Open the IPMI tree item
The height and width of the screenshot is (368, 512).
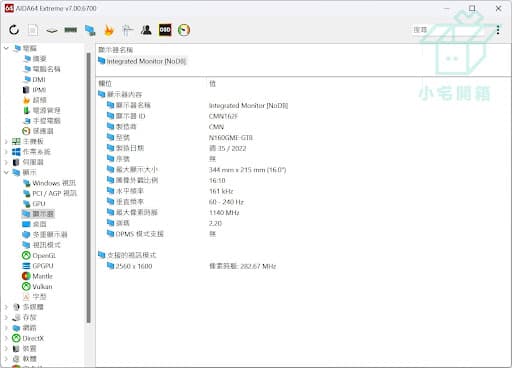(34, 90)
